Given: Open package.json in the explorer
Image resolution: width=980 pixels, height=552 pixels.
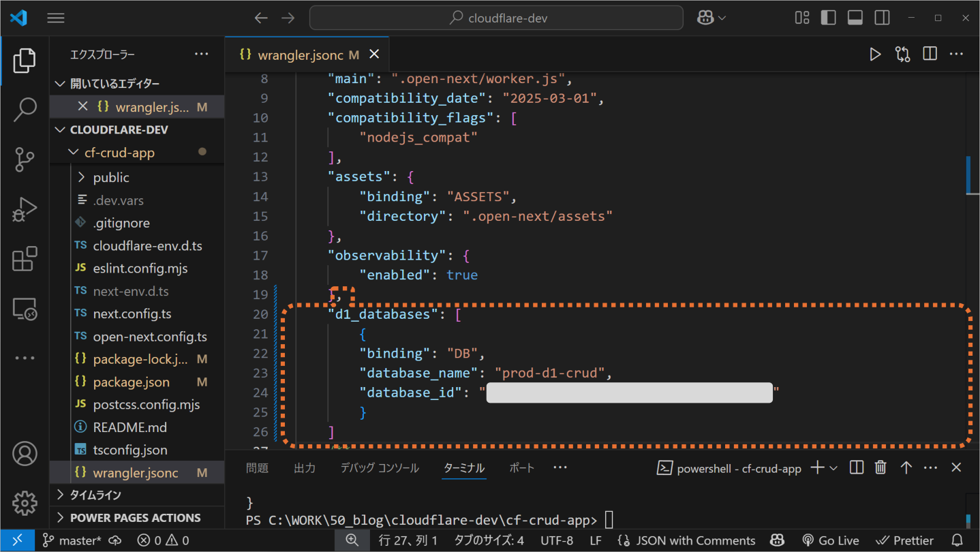Looking at the screenshot, I should coord(137,382).
